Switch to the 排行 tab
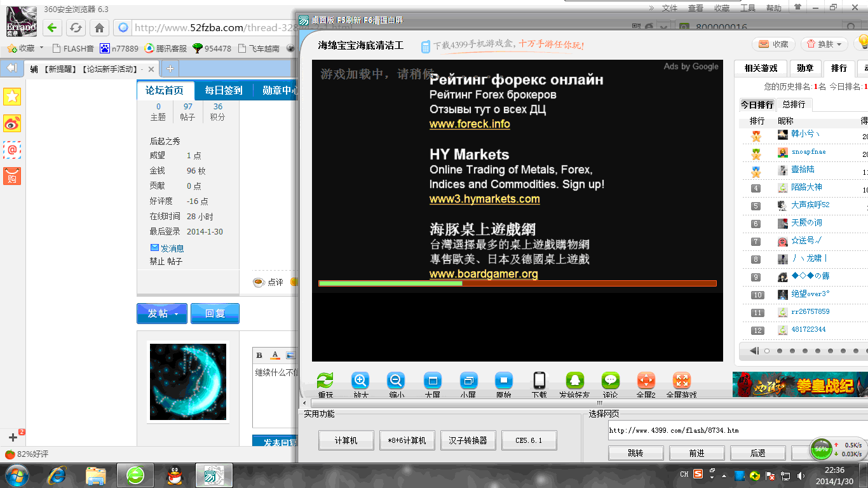Image resolution: width=868 pixels, height=488 pixels. (839, 69)
